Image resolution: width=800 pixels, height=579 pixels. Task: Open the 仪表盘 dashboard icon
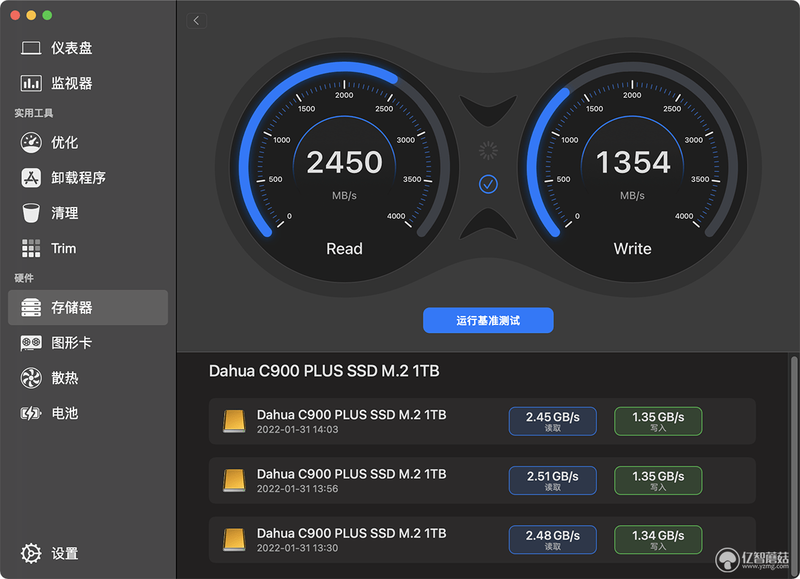pos(31,48)
